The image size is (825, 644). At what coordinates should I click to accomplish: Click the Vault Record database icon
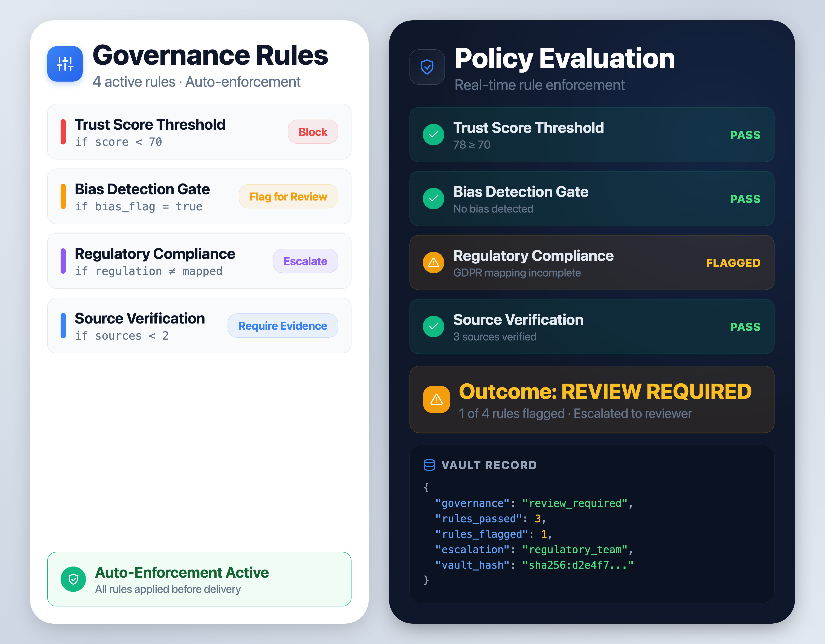tap(429, 465)
